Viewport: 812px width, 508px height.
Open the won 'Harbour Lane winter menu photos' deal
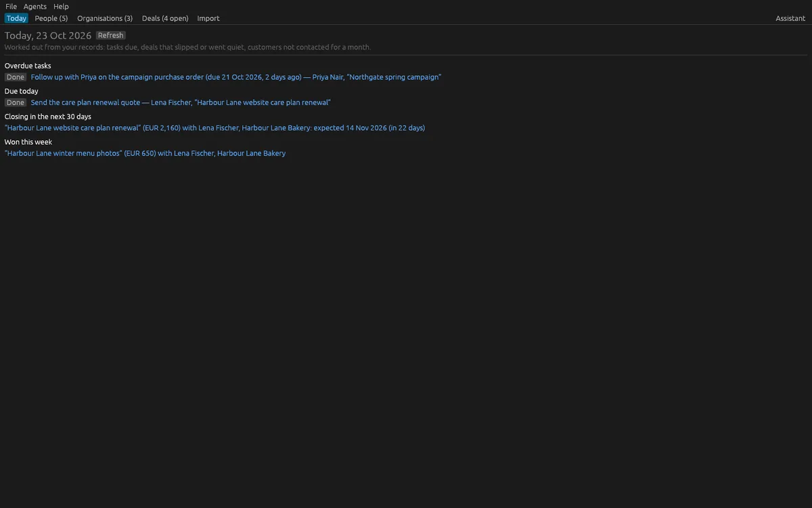(145, 153)
